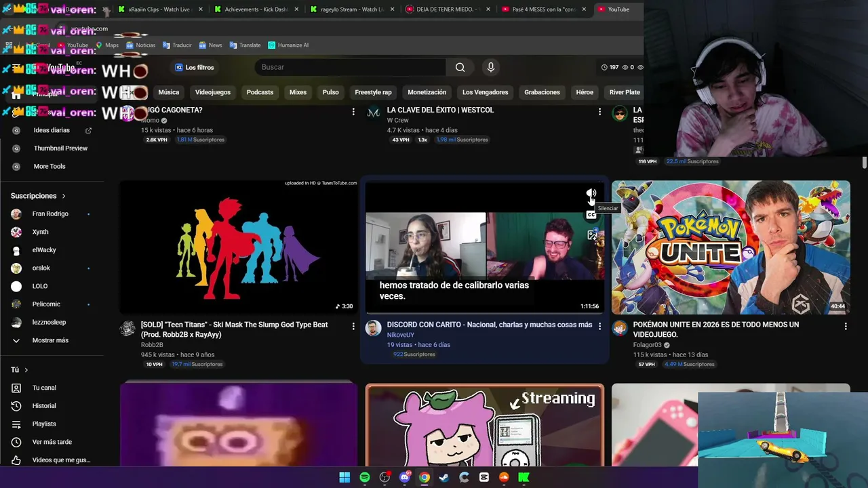Filter feed by Freestyle rap chip
868x488 pixels.
(x=373, y=92)
